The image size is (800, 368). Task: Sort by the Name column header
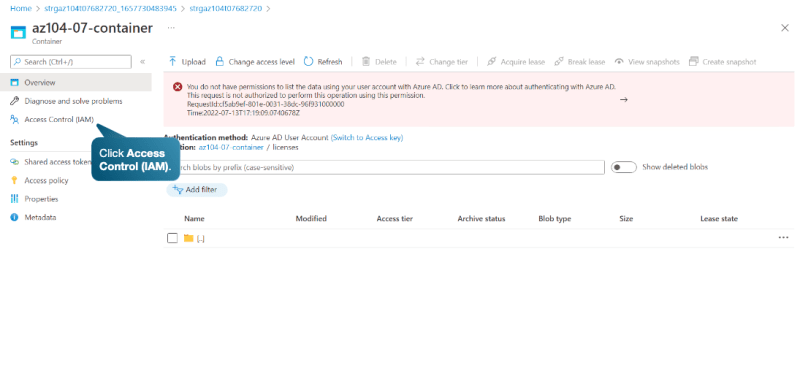pyautogui.click(x=194, y=218)
